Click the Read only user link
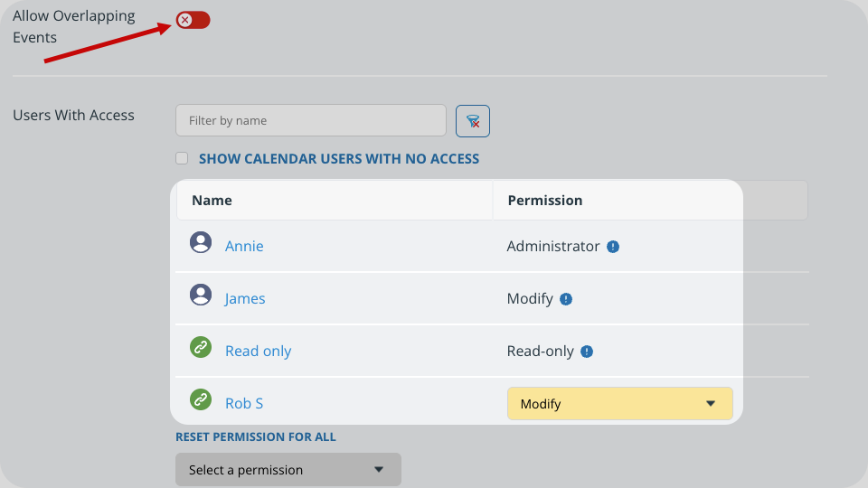The width and height of the screenshot is (868, 488). pyautogui.click(x=258, y=352)
